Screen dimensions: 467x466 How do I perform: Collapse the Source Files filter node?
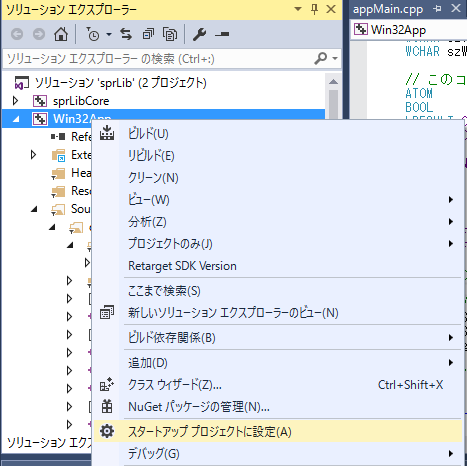click(x=34, y=209)
